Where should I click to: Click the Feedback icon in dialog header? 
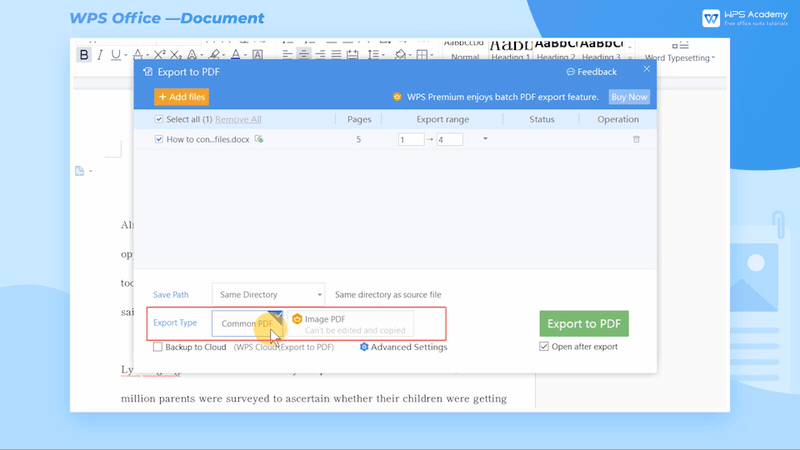(x=571, y=72)
